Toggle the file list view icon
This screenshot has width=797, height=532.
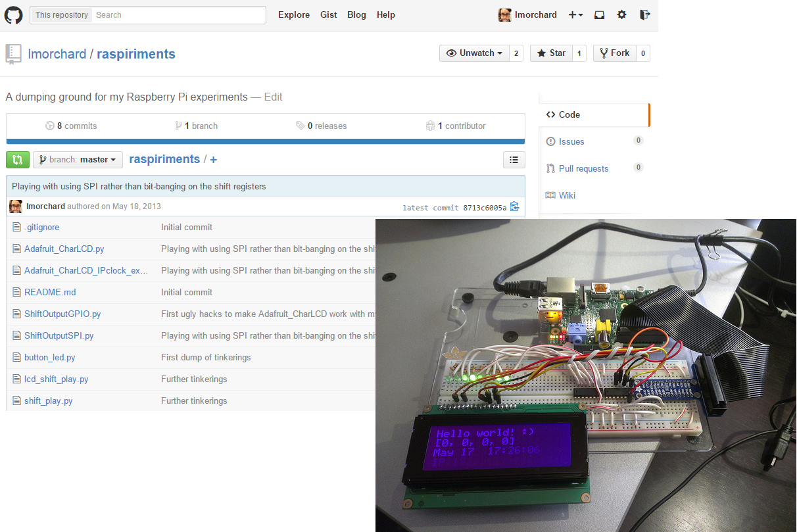coord(514,160)
